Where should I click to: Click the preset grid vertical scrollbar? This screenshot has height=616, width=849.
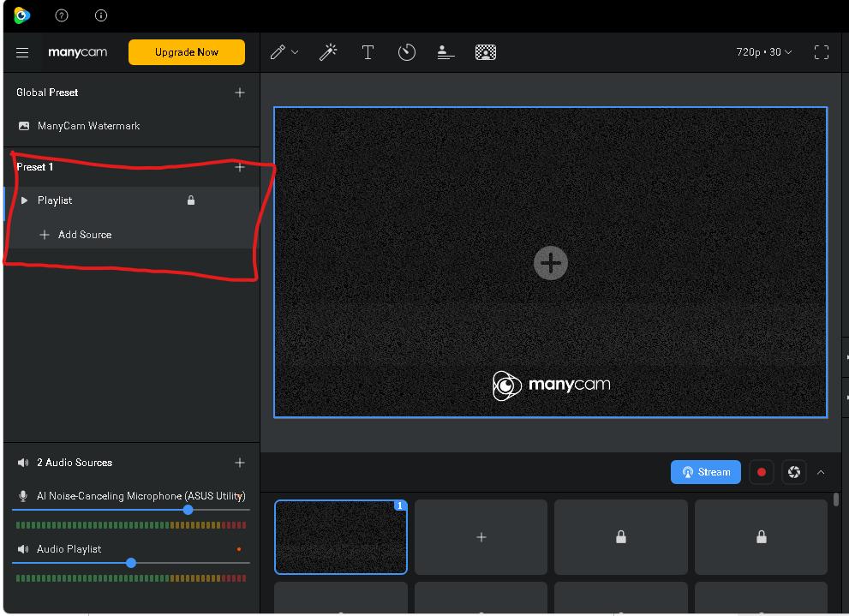pyautogui.click(x=836, y=499)
